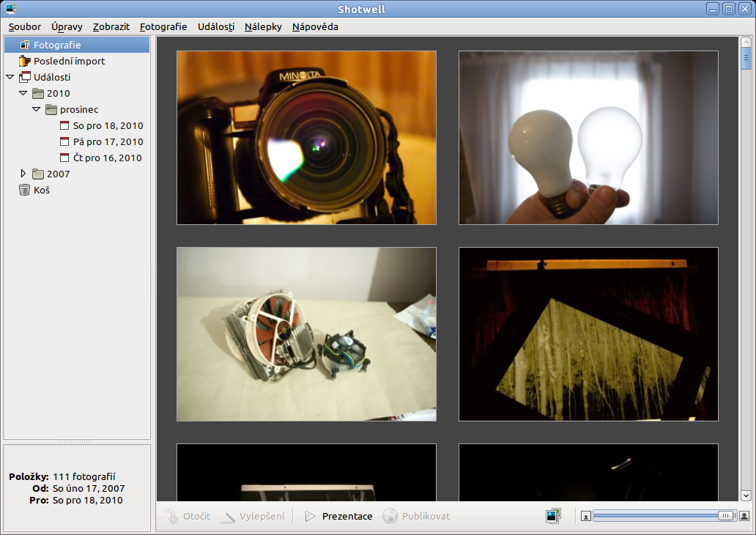This screenshot has height=535, width=756.
Task: Select the light bulbs photo
Action: (589, 138)
